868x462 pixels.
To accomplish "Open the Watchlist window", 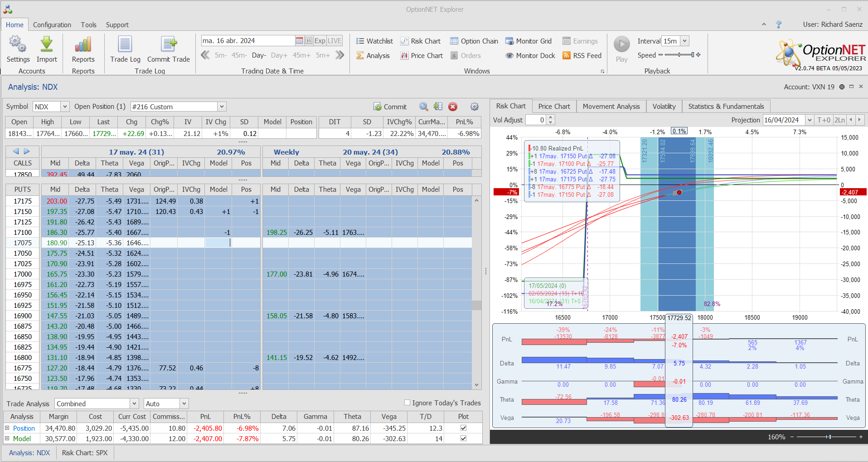I will [x=374, y=41].
